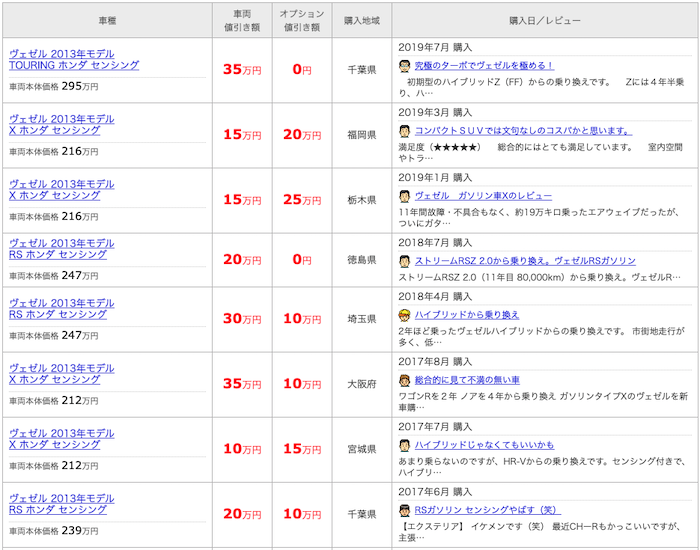Open review コンパクトＳＵＶでは文句なしのコスパかと思います。
The height and width of the screenshot is (550, 700).
pyautogui.click(x=523, y=131)
